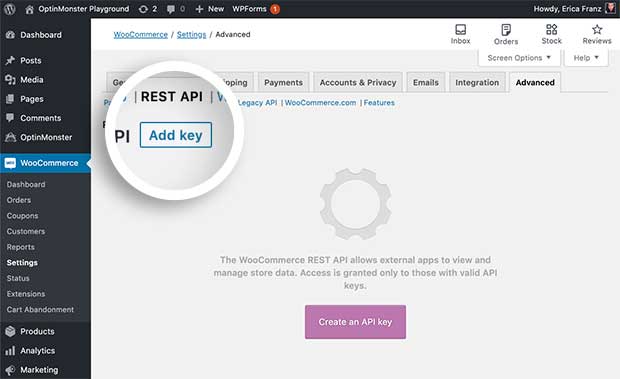Open the Settings submenu item
Image resolution: width=620 pixels, height=379 pixels.
point(22,262)
